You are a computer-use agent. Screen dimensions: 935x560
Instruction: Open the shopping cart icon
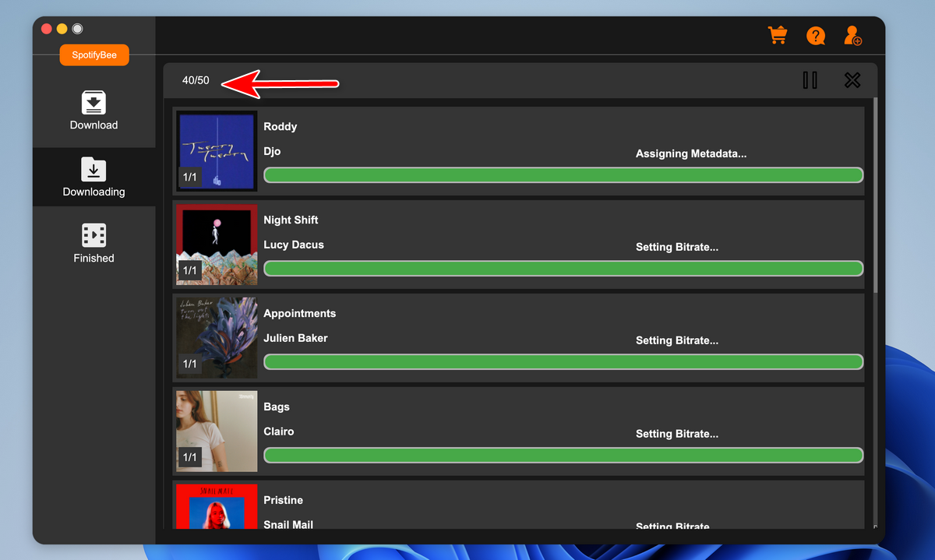click(777, 36)
